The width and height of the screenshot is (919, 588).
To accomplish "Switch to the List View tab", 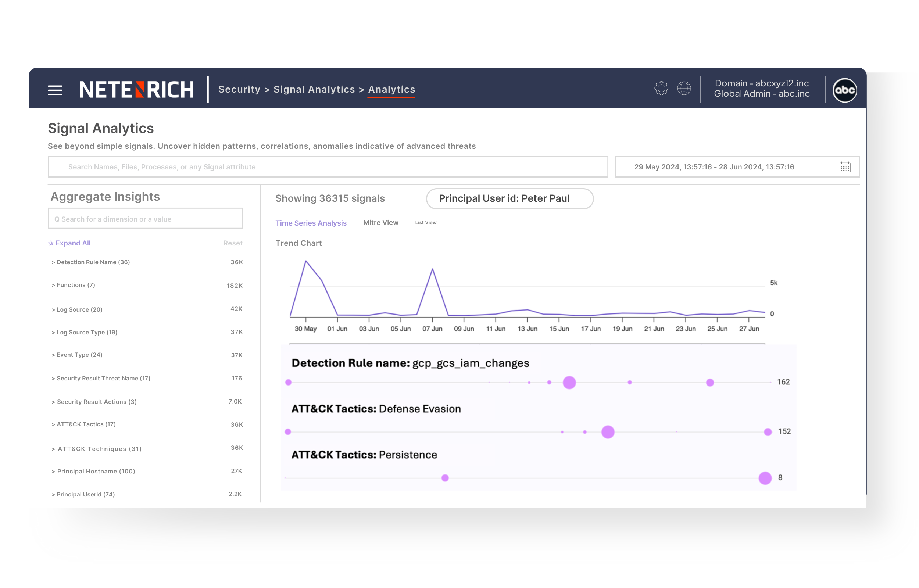I will 425,222.
